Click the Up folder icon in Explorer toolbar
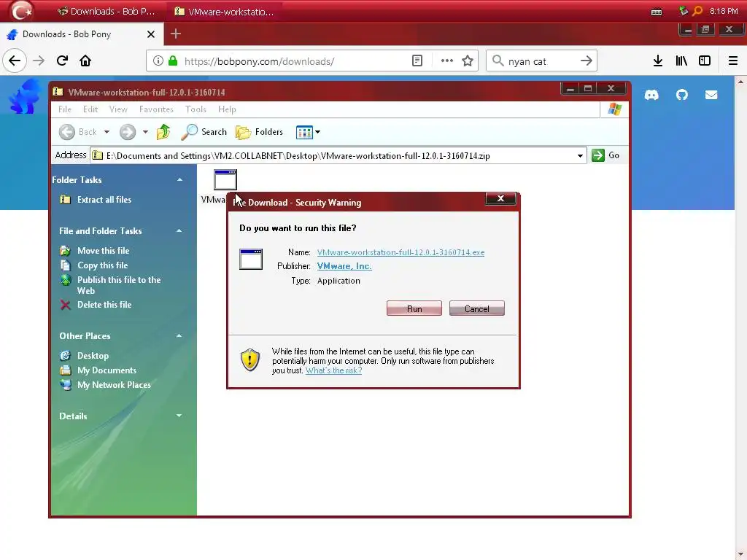 point(163,132)
